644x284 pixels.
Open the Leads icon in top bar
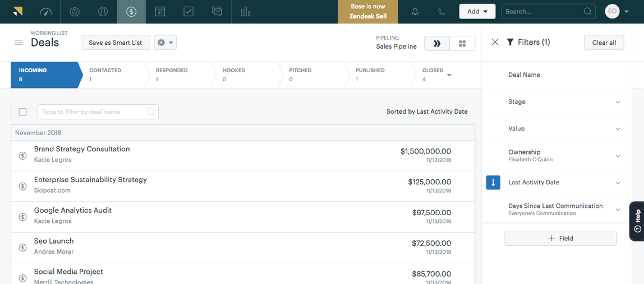(75, 12)
